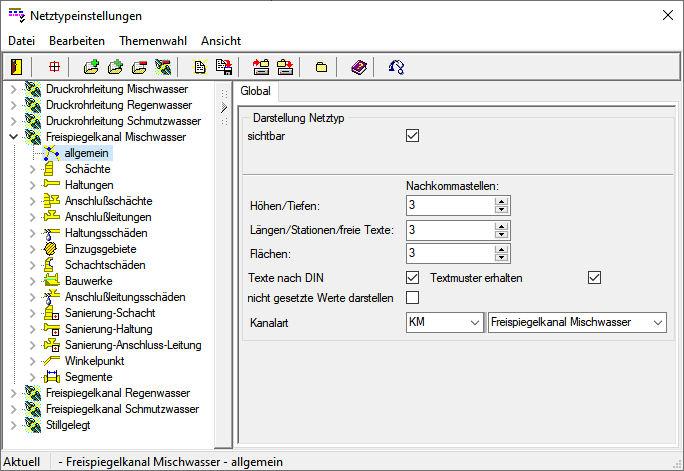Screen dimensions: 684x471
Task: Click the plain yellow folder toolbar icon
Action: tap(321, 67)
